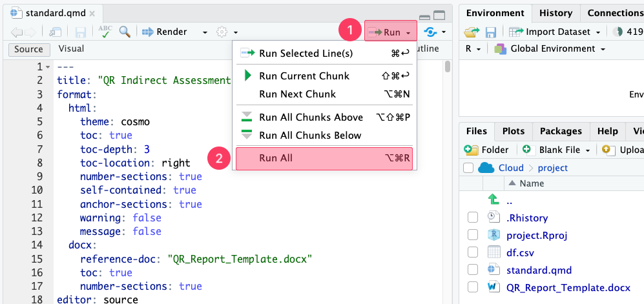Click the Render button
The image size is (644, 304).
[x=165, y=32]
